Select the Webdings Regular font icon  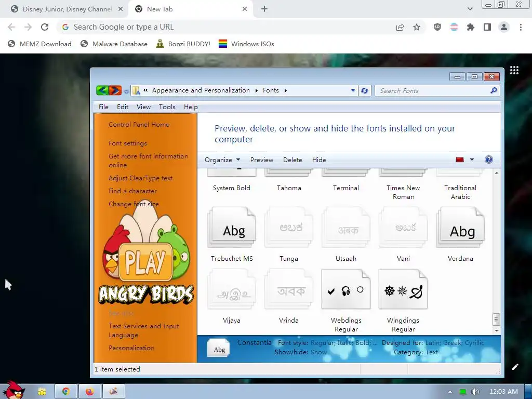[345, 289]
